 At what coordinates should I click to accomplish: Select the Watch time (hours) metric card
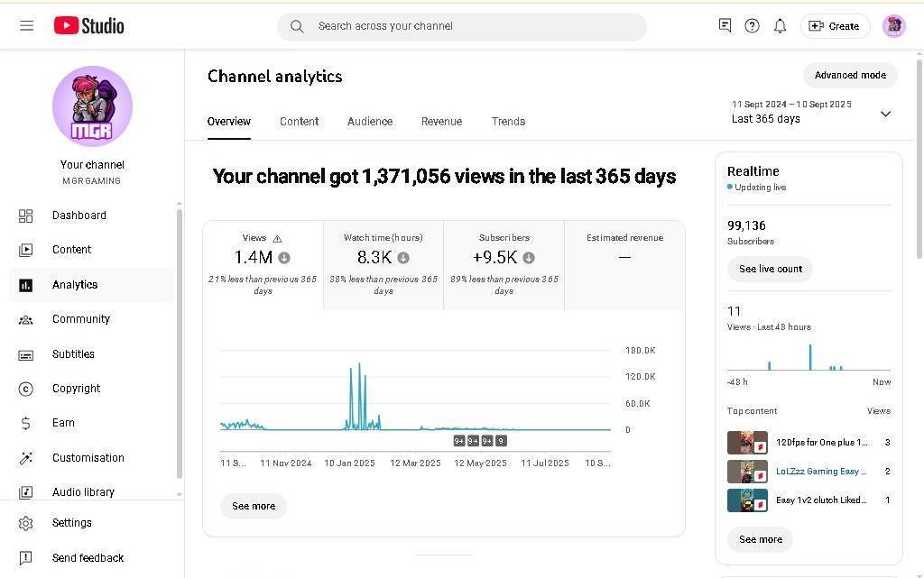coord(383,264)
